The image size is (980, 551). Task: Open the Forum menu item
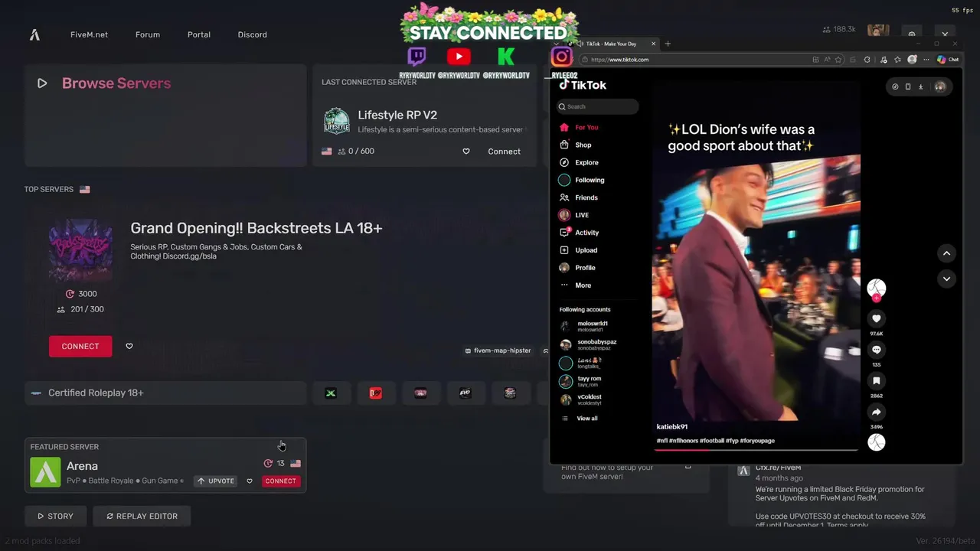148,34
